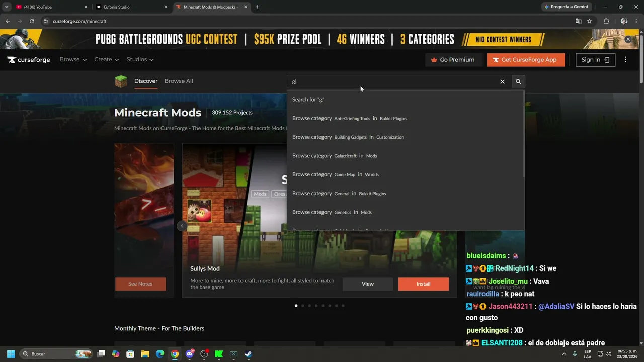
Task: Choose Genetics in Mods suggestion
Action: pos(406,212)
